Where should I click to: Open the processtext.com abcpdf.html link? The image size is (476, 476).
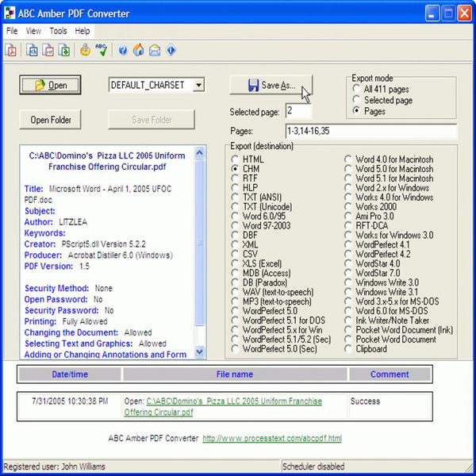click(272, 439)
